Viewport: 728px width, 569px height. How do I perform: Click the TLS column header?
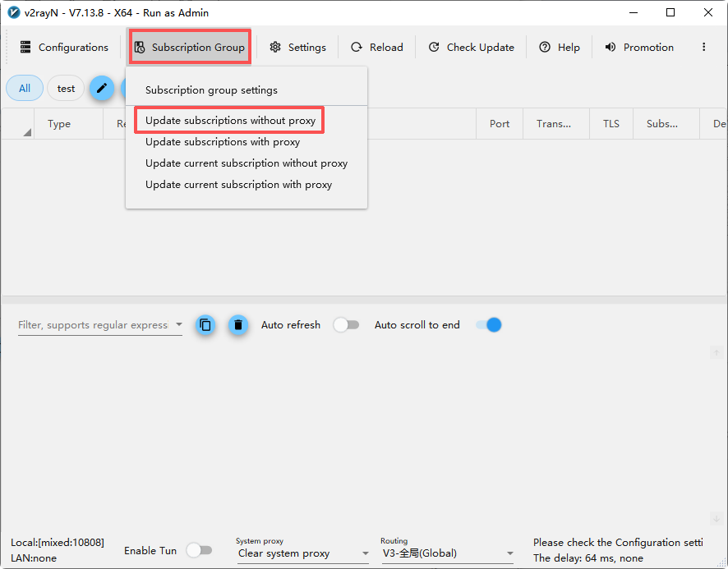pyautogui.click(x=611, y=124)
